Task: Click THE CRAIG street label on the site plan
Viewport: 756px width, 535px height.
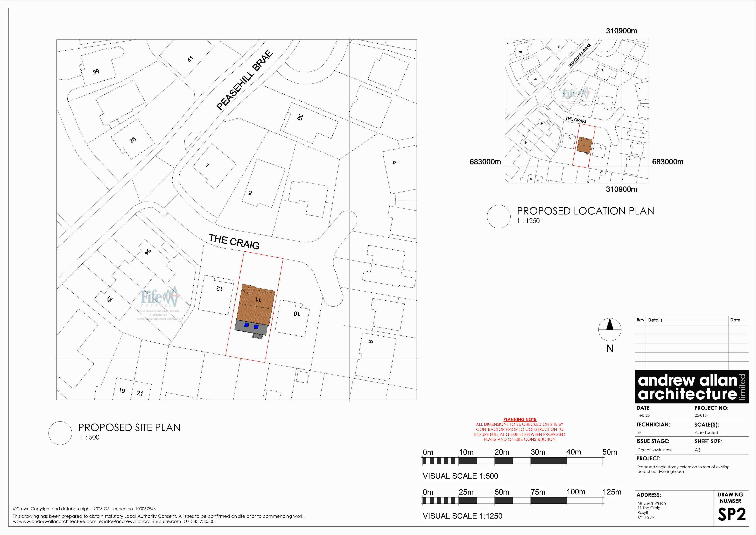Action: tap(234, 242)
